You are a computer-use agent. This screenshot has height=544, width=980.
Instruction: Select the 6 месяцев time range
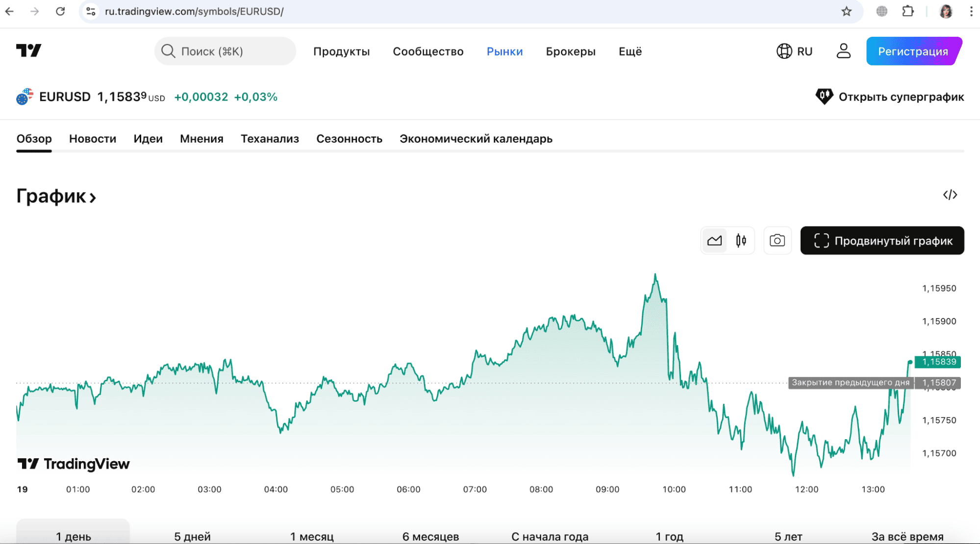(430, 536)
